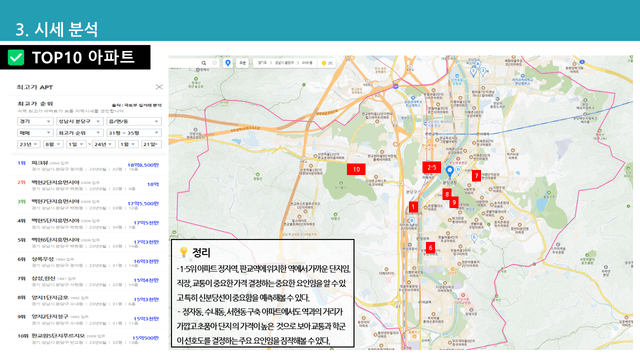This screenshot has width=640, height=360.
Task: Click the 17억5,500만 price
Action: pos(143,204)
